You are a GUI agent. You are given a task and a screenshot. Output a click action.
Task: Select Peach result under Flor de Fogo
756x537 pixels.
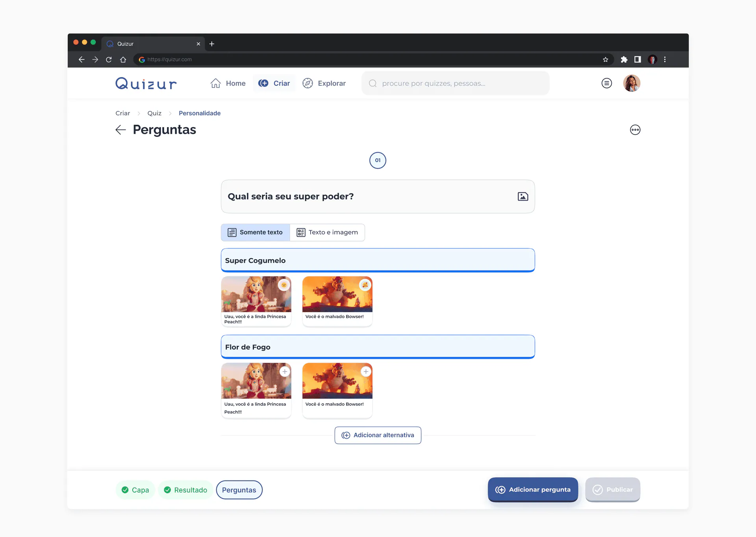click(256, 391)
